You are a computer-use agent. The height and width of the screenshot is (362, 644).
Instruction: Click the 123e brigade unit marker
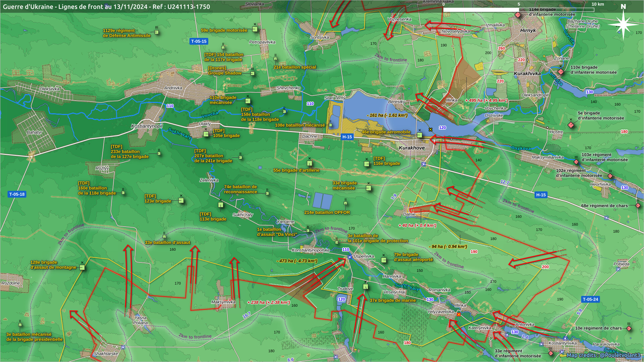tap(181, 200)
